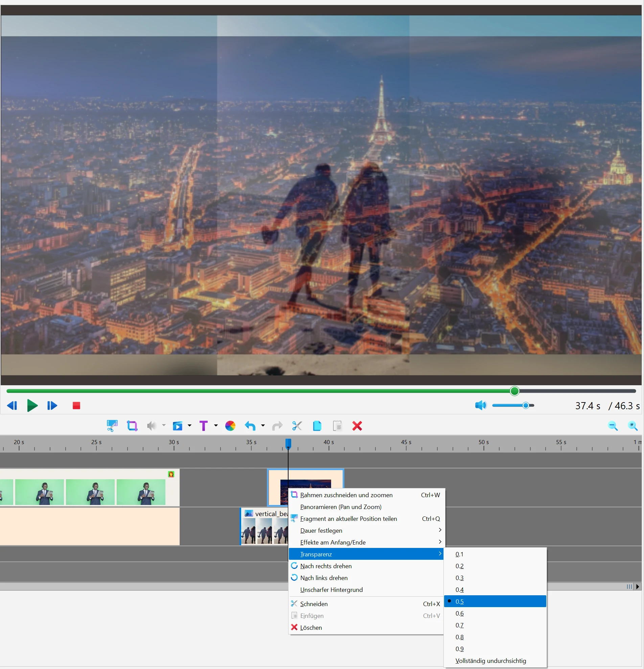The width and height of the screenshot is (644, 669).
Task: Click the red X delete toolbar icon
Action: point(357,425)
